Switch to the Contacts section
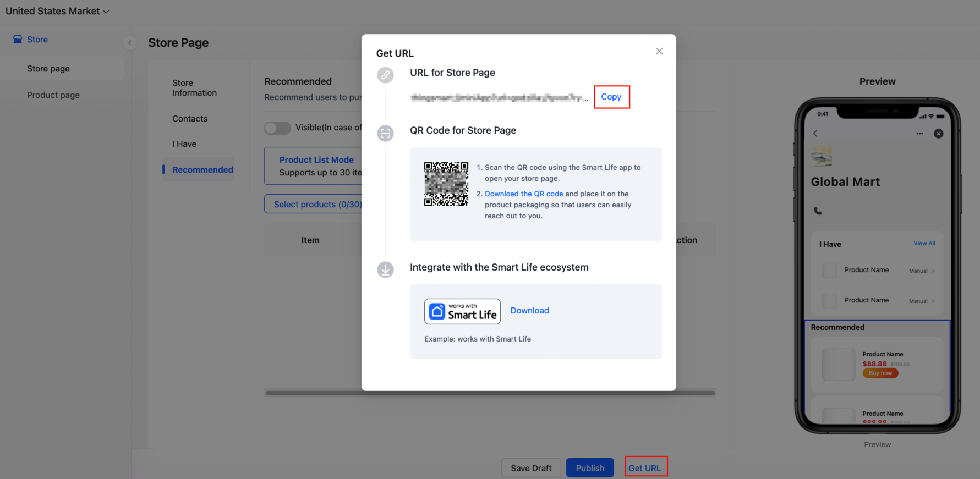 pyautogui.click(x=189, y=118)
